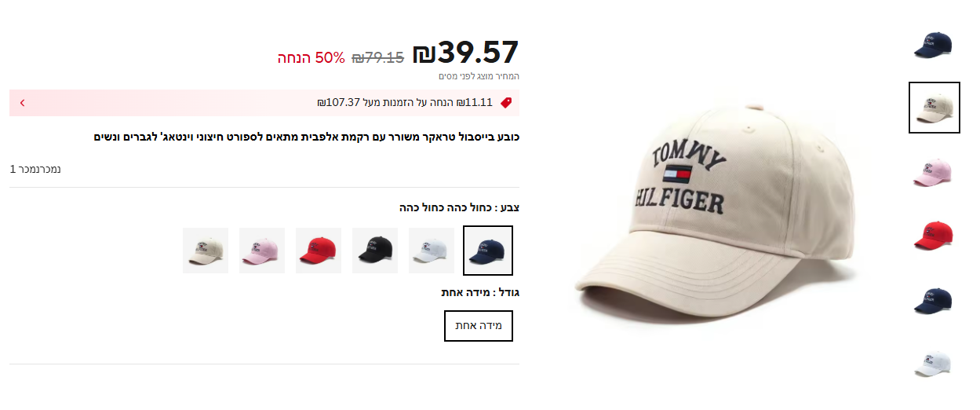Choose the black cap color option
Viewport: 980px width, 410px height.
click(375, 251)
